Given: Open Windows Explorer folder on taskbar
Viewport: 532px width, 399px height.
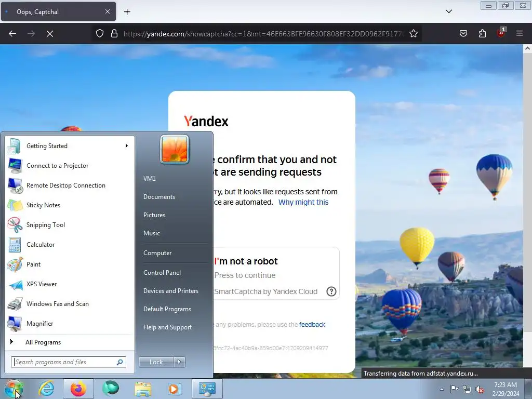Looking at the screenshot, I should click(x=143, y=389).
